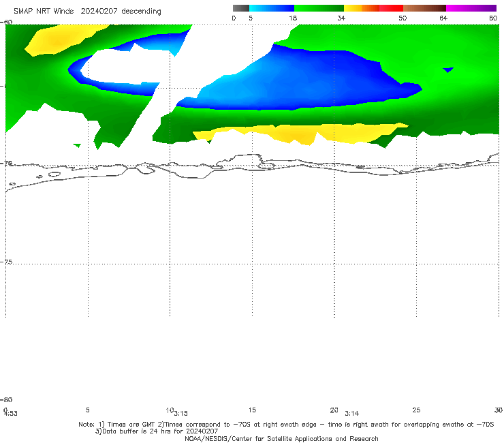Click the color bar label '34'

click(341, 18)
